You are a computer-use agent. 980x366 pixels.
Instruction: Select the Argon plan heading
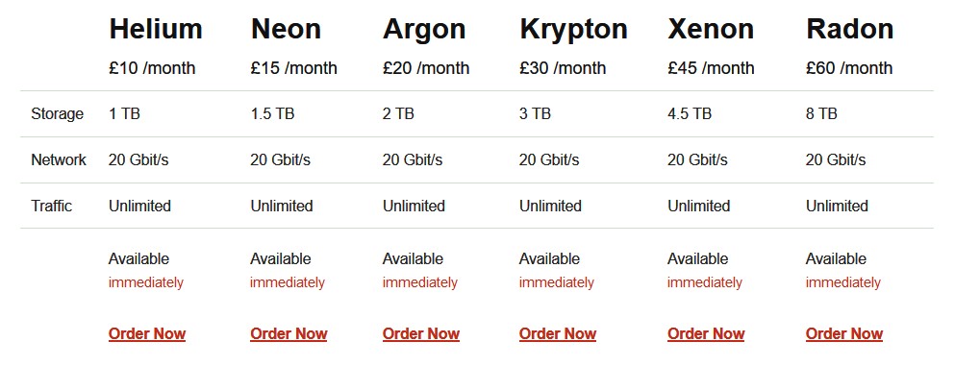pos(424,30)
